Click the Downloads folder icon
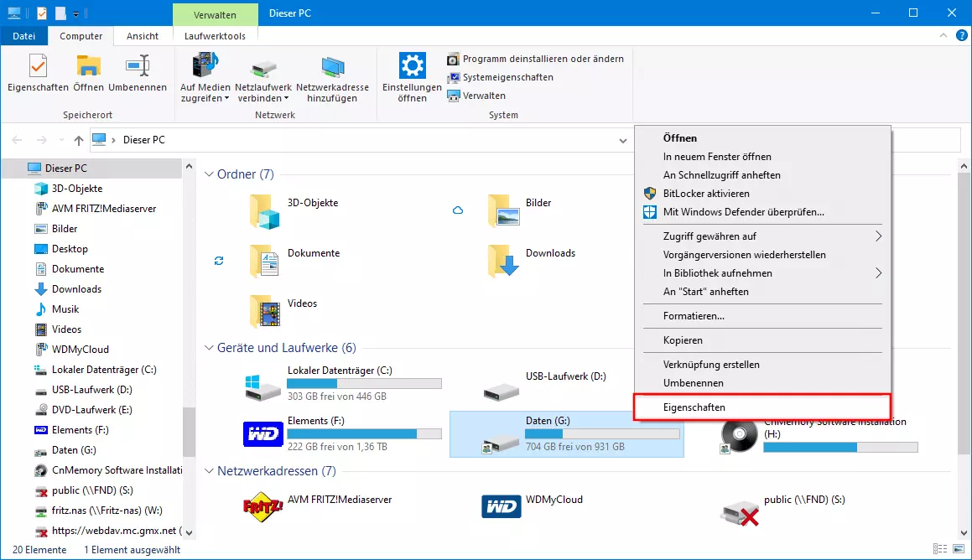This screenshot has width=972, height=560. tap(503, 261)
